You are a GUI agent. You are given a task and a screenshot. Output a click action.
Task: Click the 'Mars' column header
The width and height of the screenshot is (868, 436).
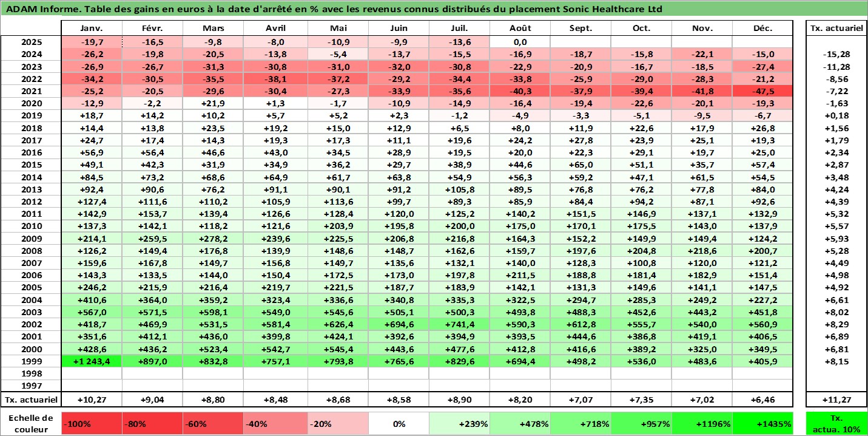214,29
